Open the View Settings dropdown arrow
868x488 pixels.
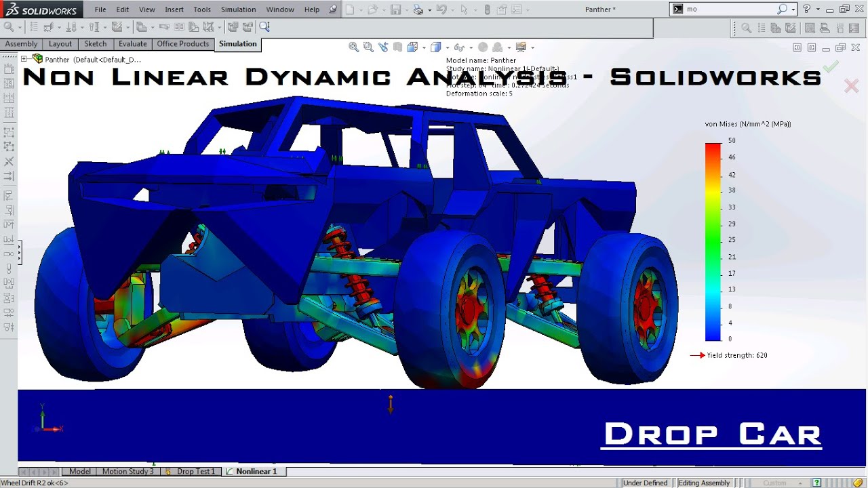532,47
